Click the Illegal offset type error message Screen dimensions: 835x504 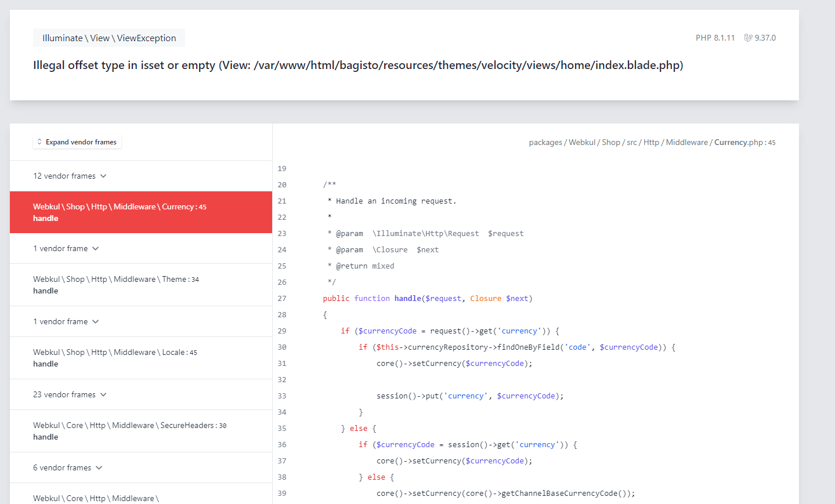[x=358, y=65]
